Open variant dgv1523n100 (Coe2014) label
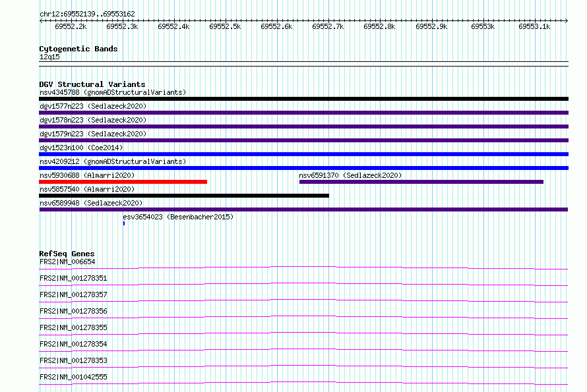 tap(81, 148)
